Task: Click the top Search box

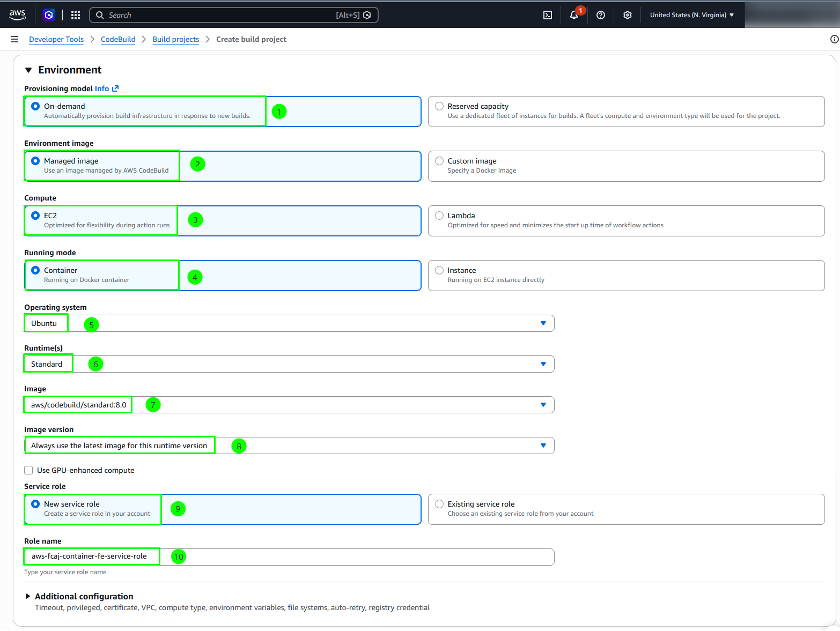Action: click(234, 15)
